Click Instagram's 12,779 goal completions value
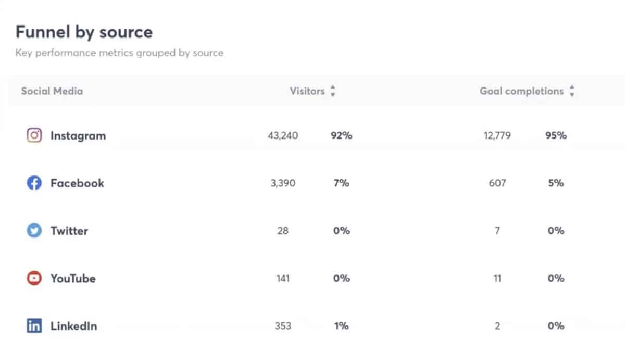The height and width of the screenshot is (364, 625). click(x=497, y=136)
